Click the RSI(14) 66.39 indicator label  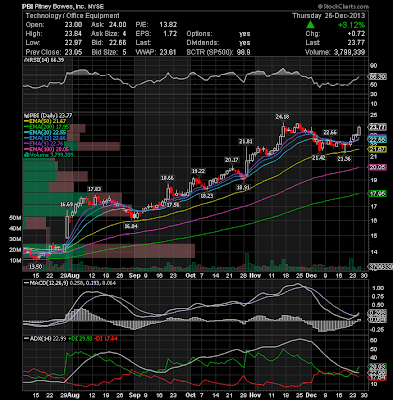coord(45,60)
